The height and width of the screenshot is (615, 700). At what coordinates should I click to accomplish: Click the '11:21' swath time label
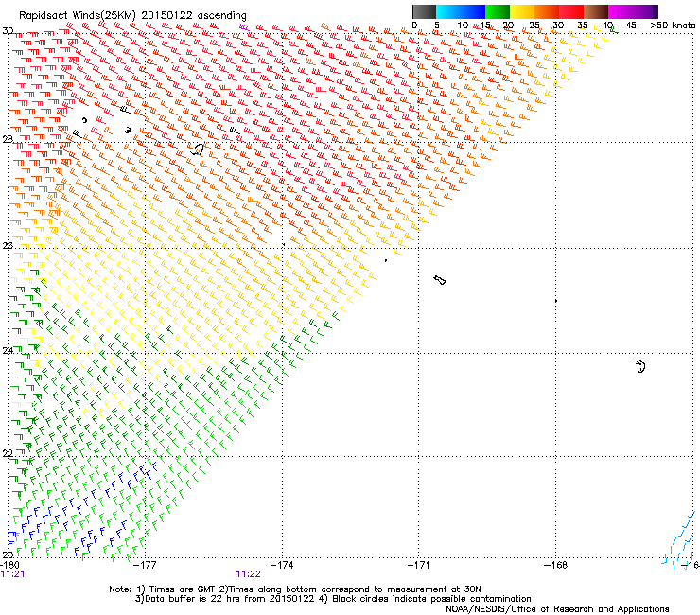coord(12,574)
